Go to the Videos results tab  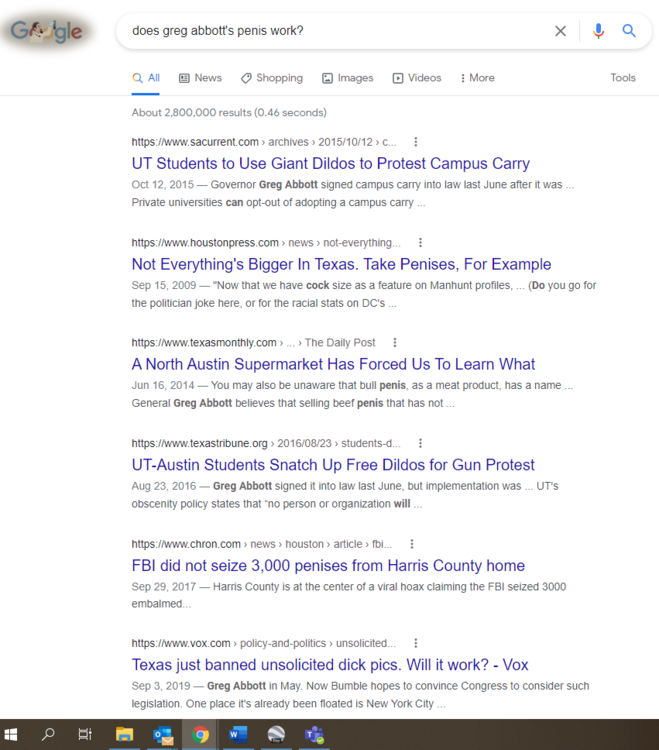click(416, 78)
